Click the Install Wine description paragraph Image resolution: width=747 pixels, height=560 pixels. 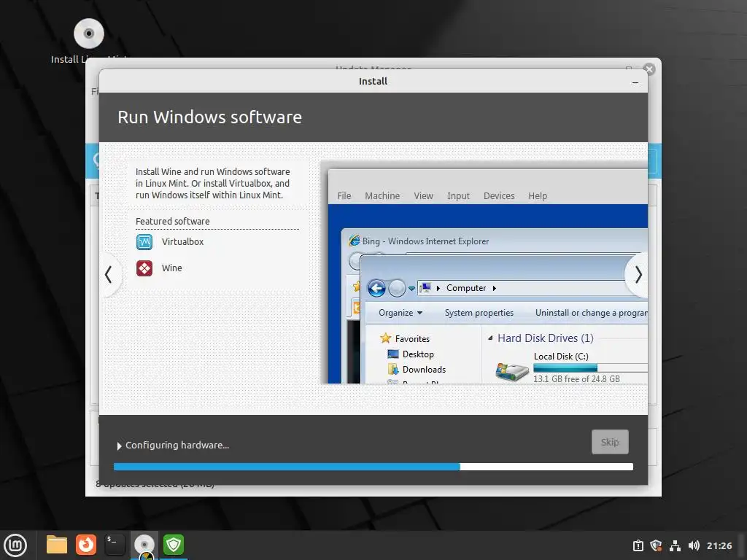212,183
